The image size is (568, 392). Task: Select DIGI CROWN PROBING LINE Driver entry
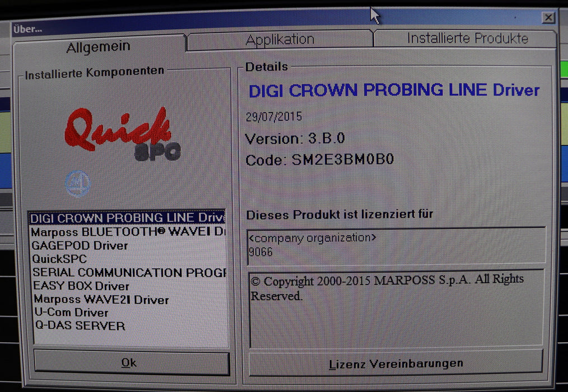(127, 217)
